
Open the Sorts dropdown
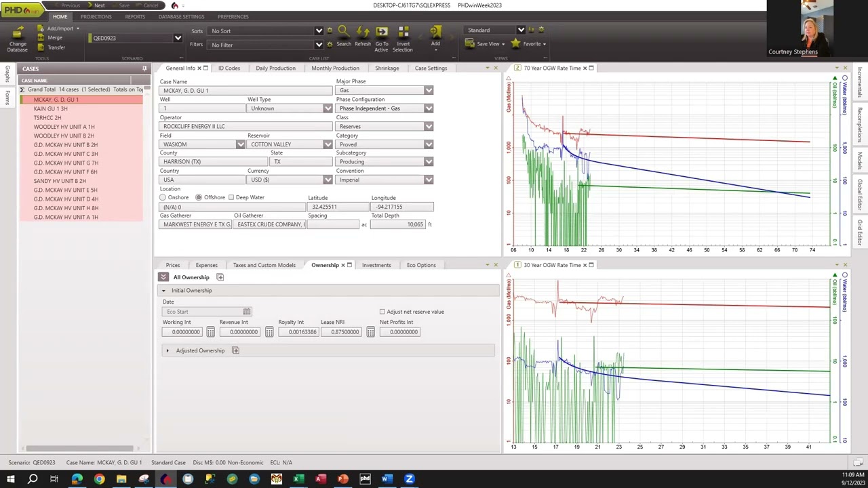pos(319,30)
